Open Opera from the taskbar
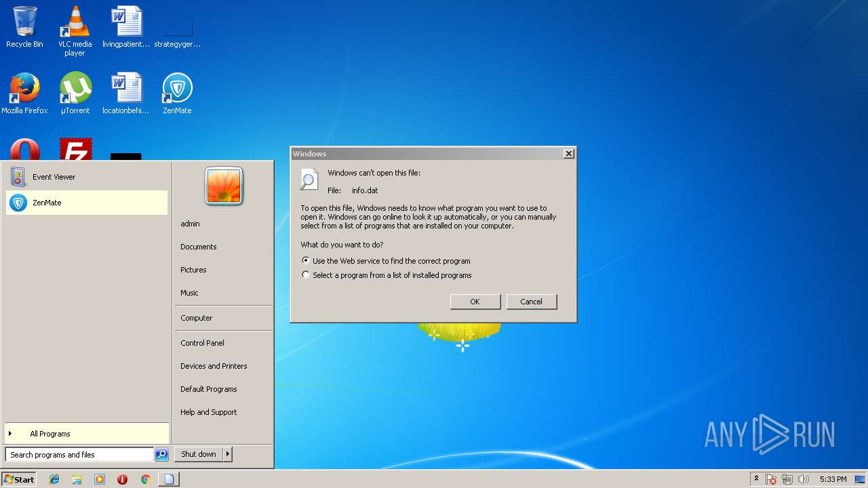The height and width of the screenshot is (488, 868). coord(122,479)
